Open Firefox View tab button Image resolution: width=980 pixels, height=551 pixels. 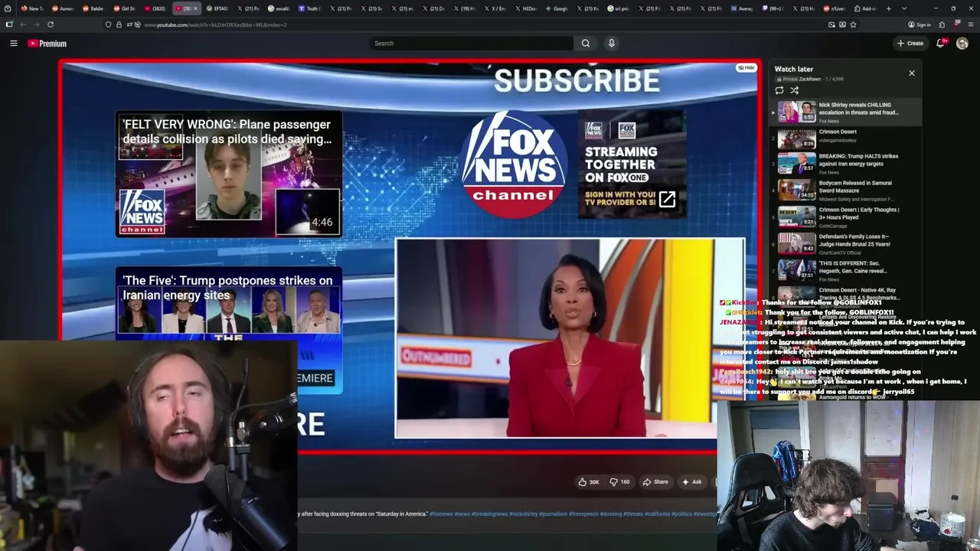[8, 8]
